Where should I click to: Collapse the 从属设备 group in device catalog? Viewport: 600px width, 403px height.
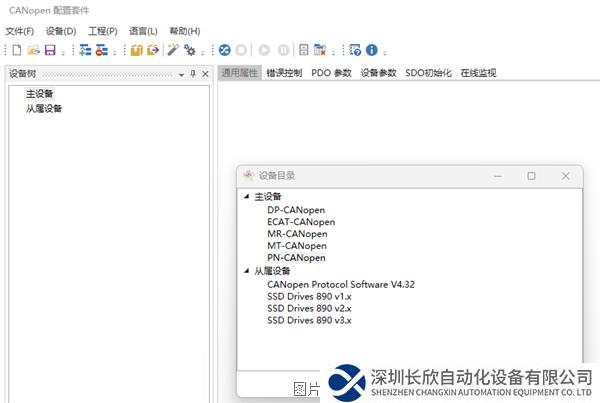246,271
